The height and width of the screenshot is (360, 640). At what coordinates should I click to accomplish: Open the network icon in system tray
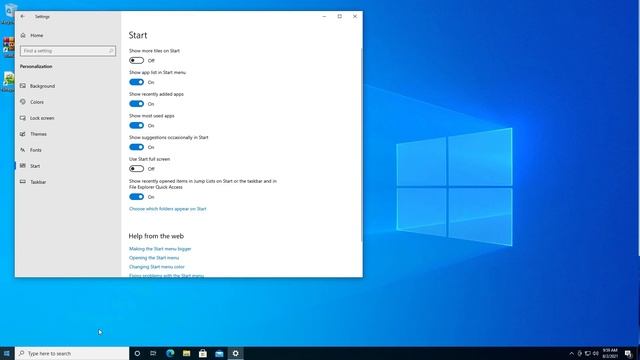[588, 353]
